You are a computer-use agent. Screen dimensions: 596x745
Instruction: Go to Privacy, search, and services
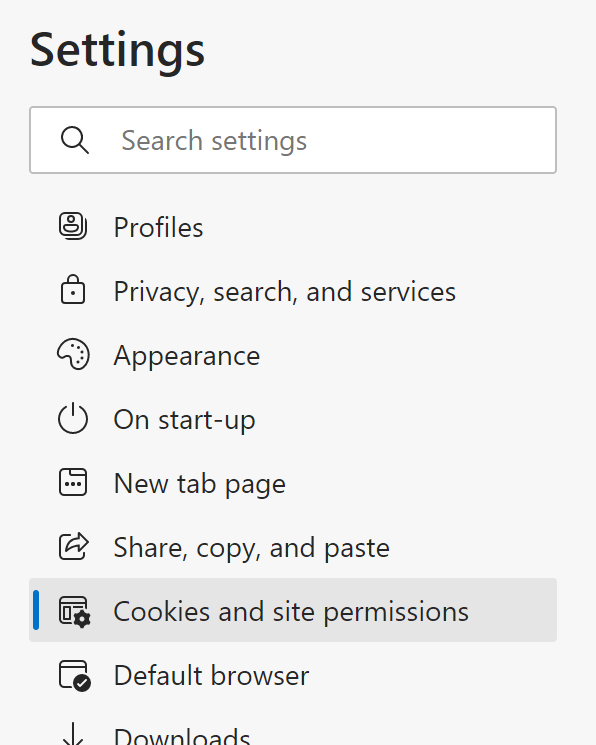click(x=293, y=291)
